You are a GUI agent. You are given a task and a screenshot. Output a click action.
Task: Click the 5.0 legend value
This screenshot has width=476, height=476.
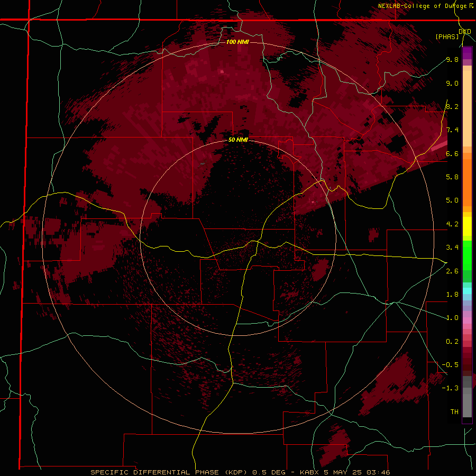[x=452, y=200]
